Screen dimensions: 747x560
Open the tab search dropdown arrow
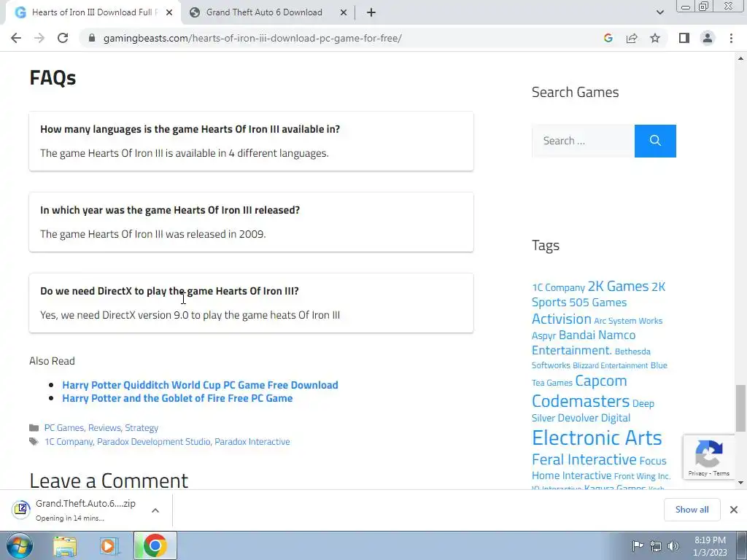click(x=659, y=12)
